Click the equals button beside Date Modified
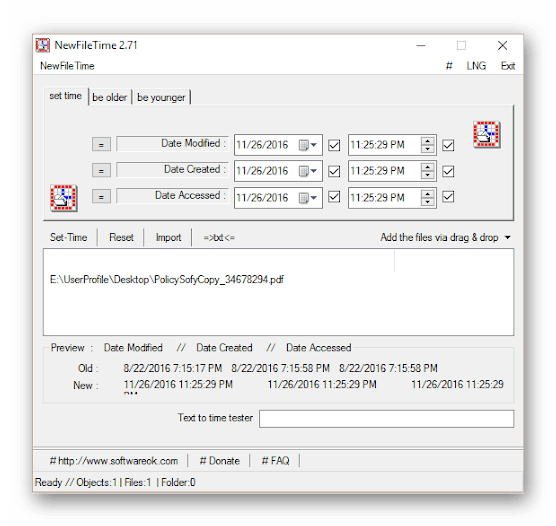556x526 pixels. click(x=101, y=144)
